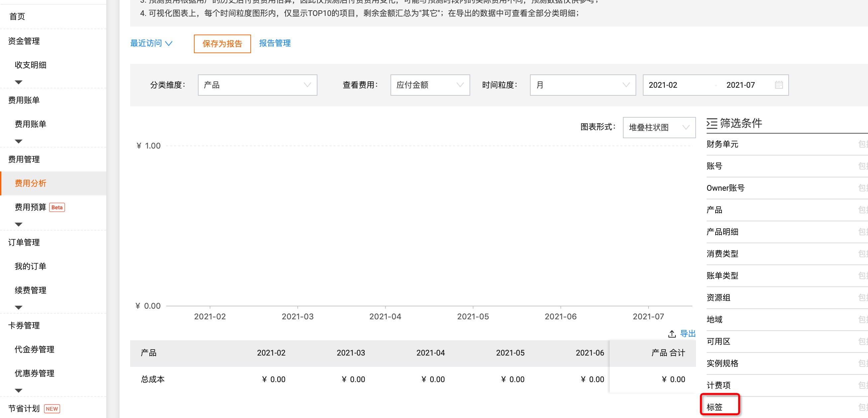Open 费用预算 Beta menu item
868x418 pixels.
click(x=30, y=207)
